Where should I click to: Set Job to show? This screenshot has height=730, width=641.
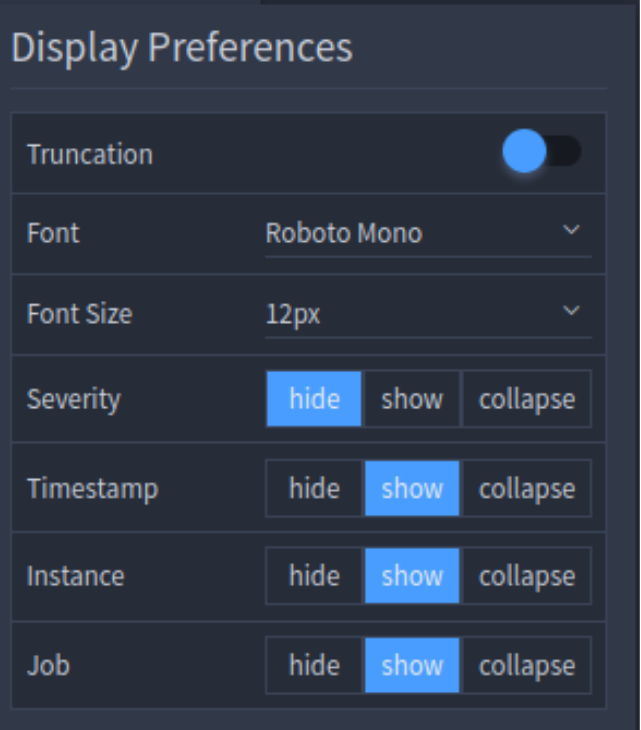[x=412, y=665]
